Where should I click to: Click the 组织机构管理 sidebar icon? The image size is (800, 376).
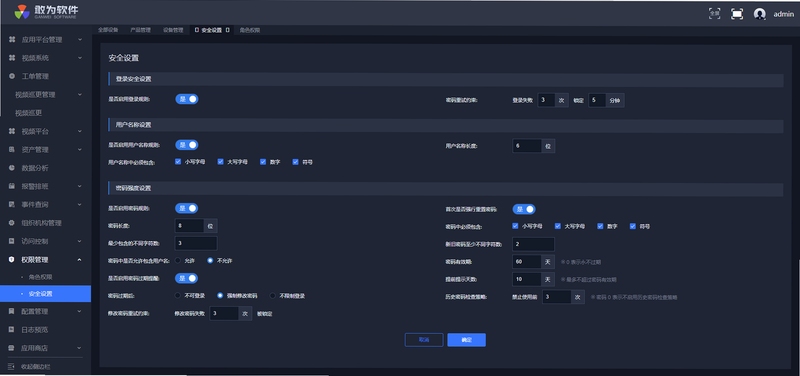pyautogui.click(x=12, y=223)
